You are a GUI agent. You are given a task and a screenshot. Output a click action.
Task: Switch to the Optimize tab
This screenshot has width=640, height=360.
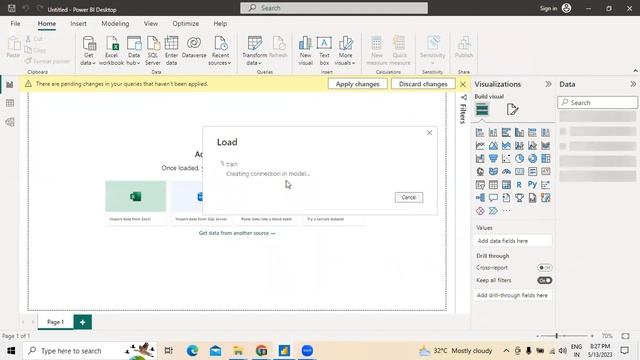click(186, 24)
